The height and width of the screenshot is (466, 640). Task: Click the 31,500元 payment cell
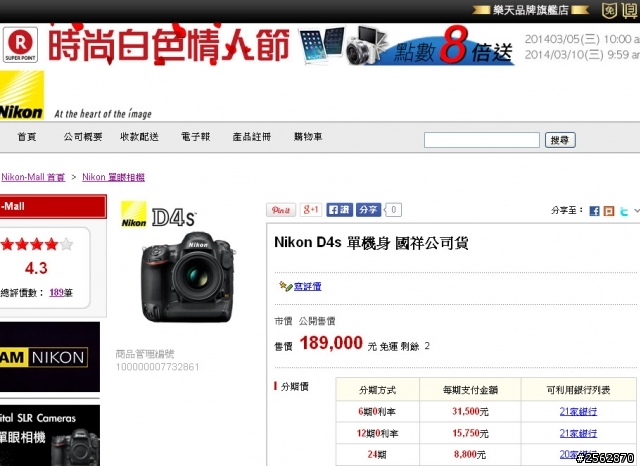(470, 411)
